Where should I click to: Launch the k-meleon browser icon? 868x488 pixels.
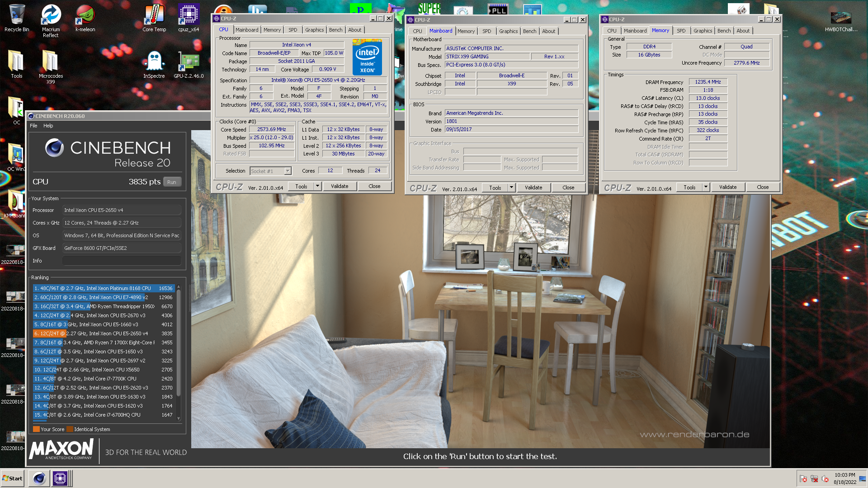[x=85, y=18]
